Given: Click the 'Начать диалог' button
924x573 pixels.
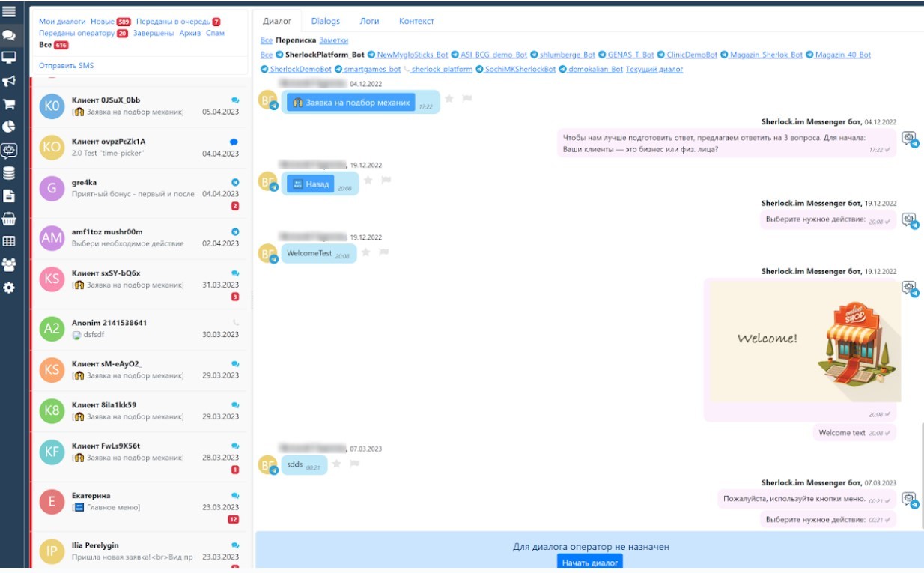Looking at the screenshot, I should 589,563.
